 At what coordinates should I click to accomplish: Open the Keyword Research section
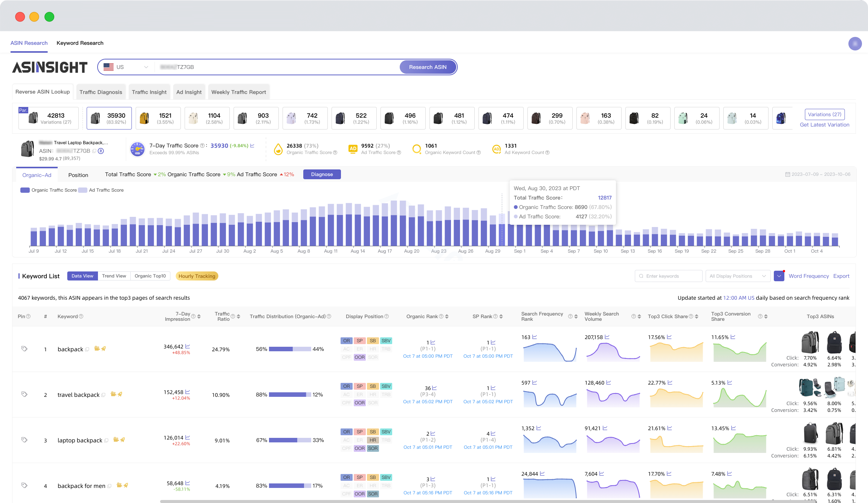tap(80, 43)
